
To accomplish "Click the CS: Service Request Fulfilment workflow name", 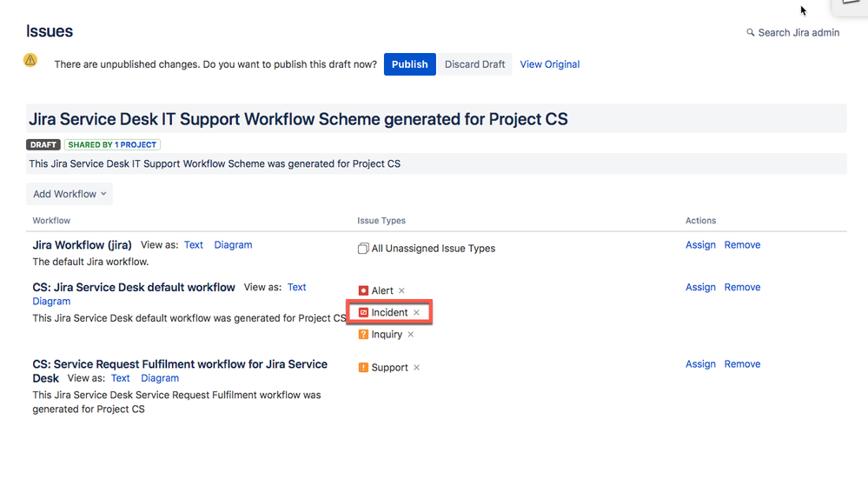I will click(x=180, y=370).
